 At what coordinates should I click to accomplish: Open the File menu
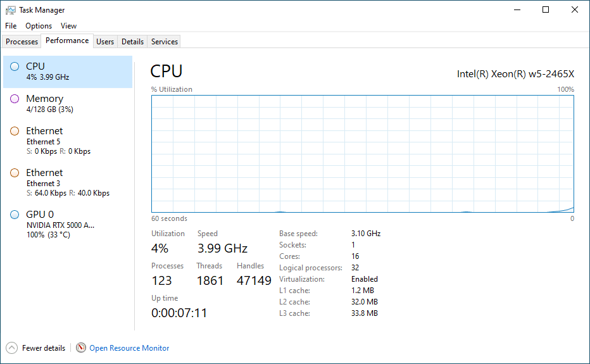(x=11, y=25)
